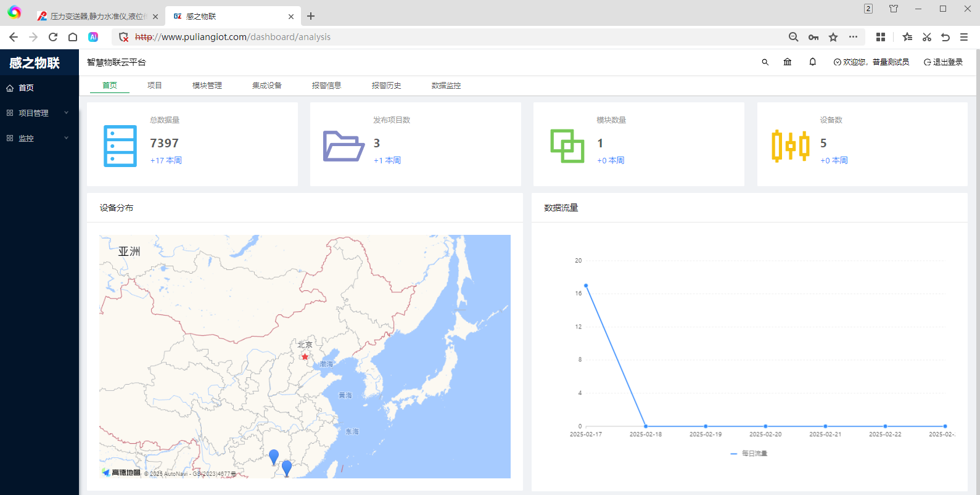Toggle the 每日流量 chart legend
980x495 pixels.
click(x=749, y=454)
